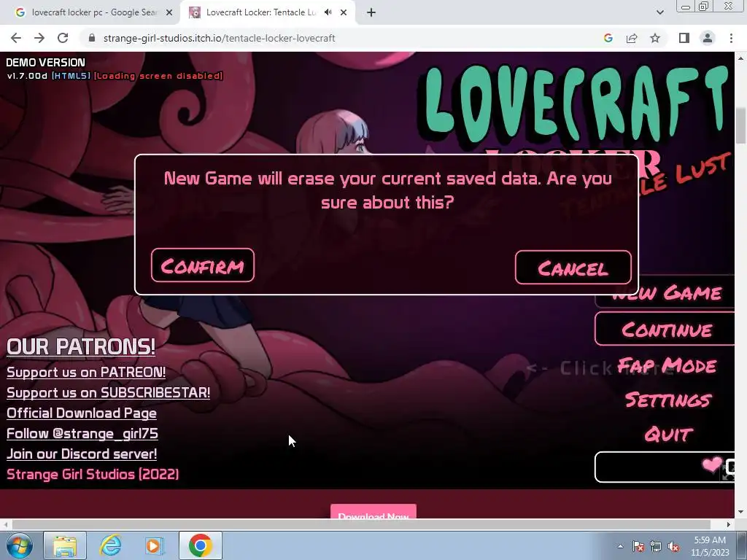The image size is (747, 560).
Task: Confirm starting a new game
Action: point(203,265)
